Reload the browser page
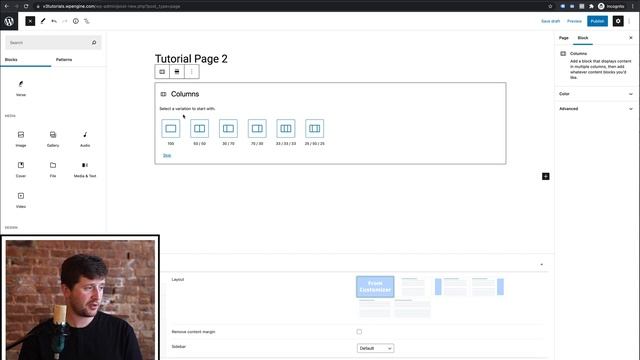 (x=26, y=6)
